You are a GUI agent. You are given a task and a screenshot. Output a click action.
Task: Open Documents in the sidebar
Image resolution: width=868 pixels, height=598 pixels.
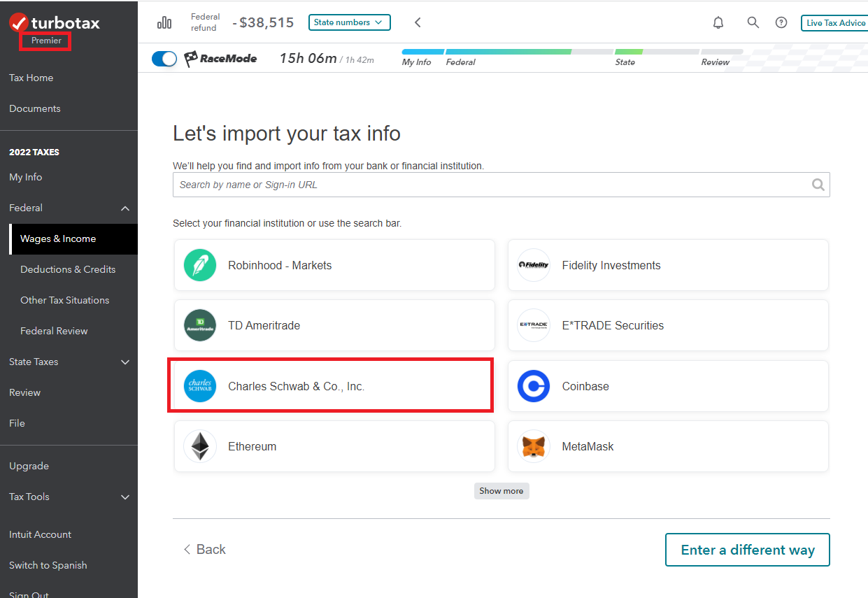tap(35, 108)
